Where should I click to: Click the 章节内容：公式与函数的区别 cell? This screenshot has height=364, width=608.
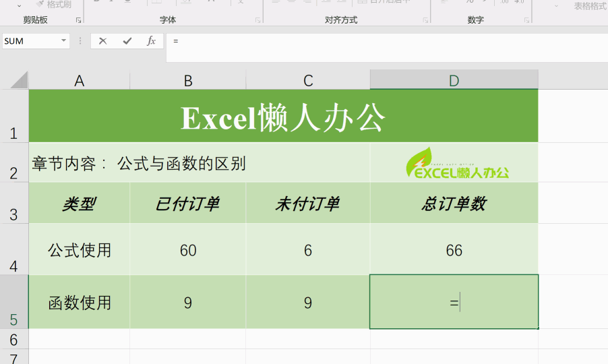point(200,162)
